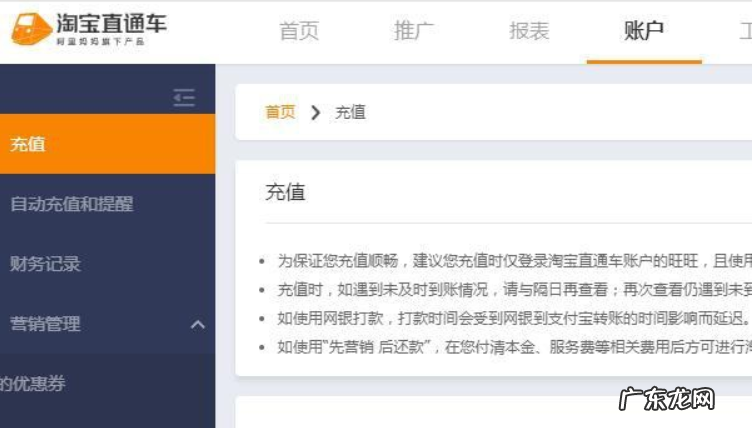Switch to the 报表 tab
Image resolution: width=753 pixels, height=428 pixels.
(529, 31)
